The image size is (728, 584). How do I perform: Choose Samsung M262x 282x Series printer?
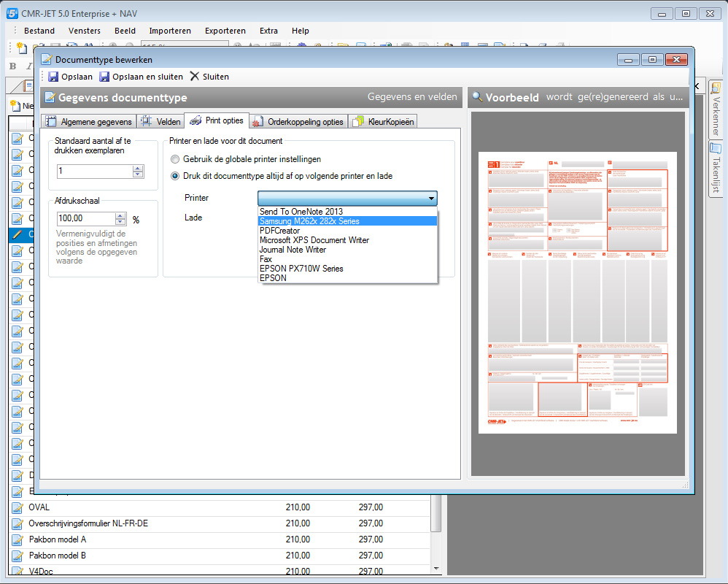(309, 221)
